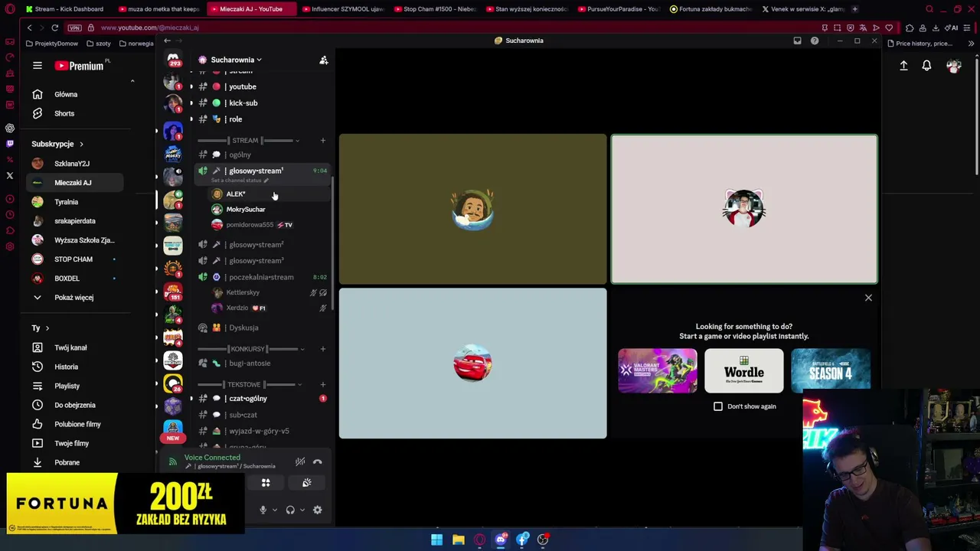Open headphone output options arrow
This screenshot has width=980, height=551.
coord(302,510)
